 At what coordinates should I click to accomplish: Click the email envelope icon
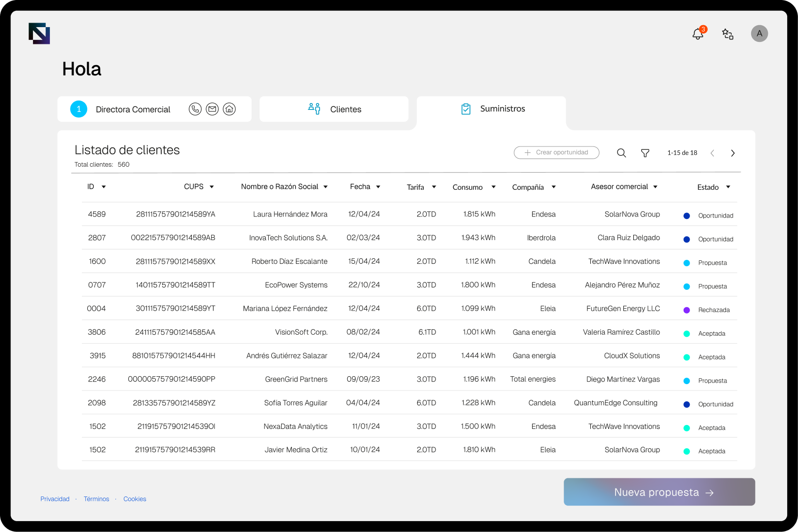point(212,109)
